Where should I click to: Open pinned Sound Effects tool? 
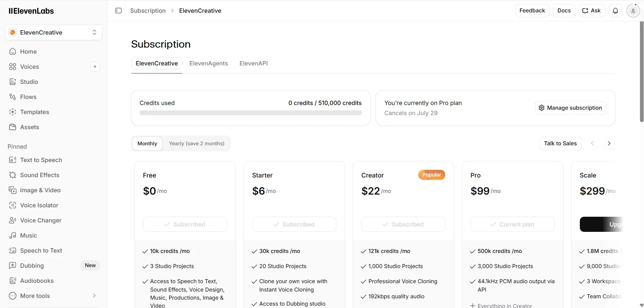click(53, 175)
